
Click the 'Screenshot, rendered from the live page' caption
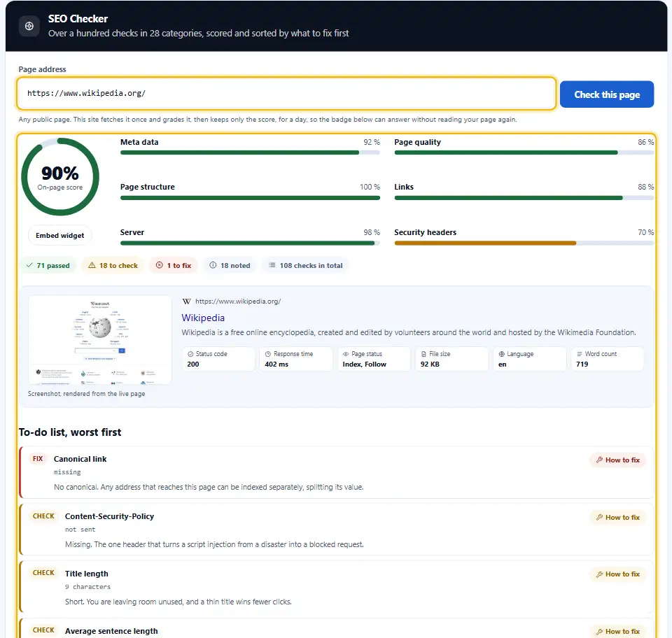coord(87,394)
